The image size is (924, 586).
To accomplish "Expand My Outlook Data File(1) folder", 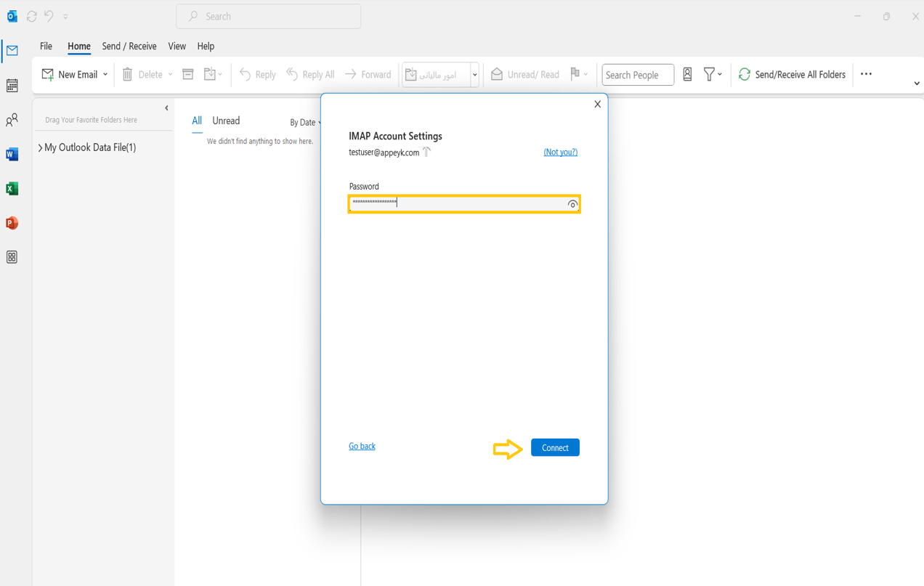I will (x=40, y=147).
